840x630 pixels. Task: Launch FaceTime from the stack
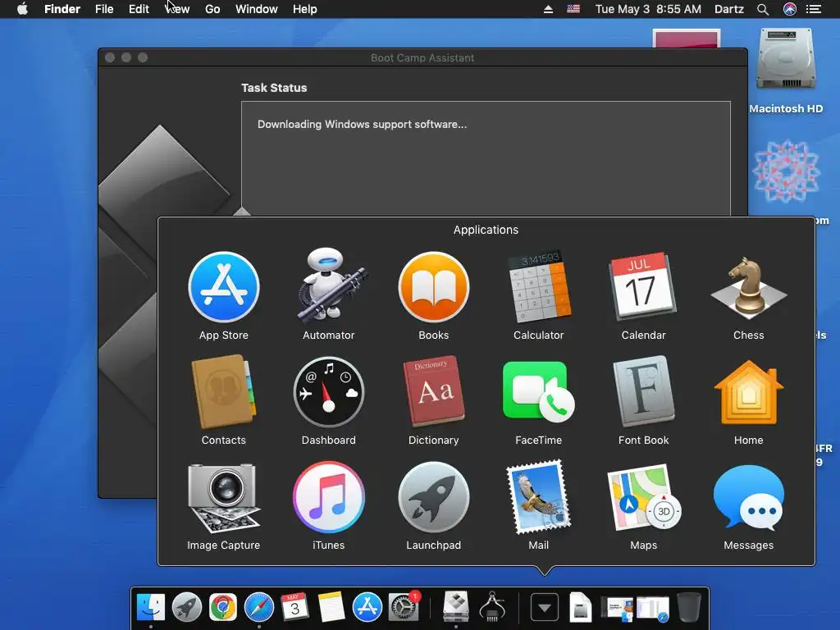coord(538,392)
